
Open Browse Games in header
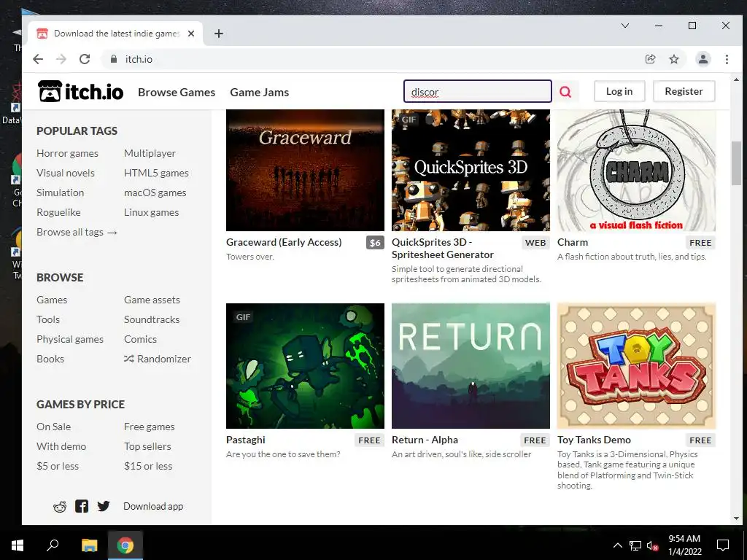tap(177, 92)
